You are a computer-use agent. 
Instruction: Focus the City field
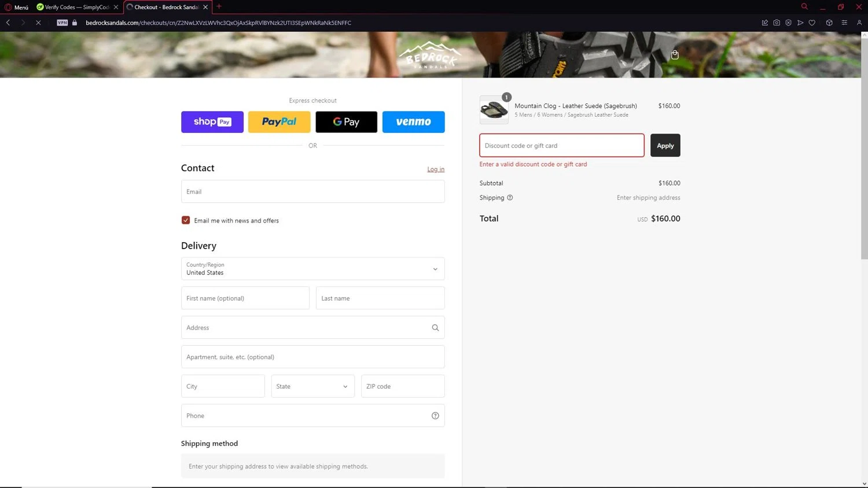[223, 386]
